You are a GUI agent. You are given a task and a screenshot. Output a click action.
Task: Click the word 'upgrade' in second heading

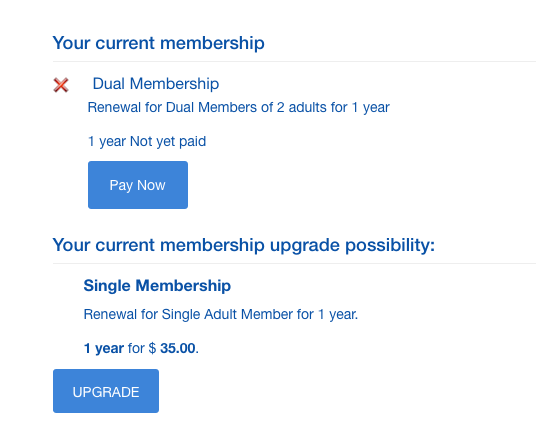305,246
